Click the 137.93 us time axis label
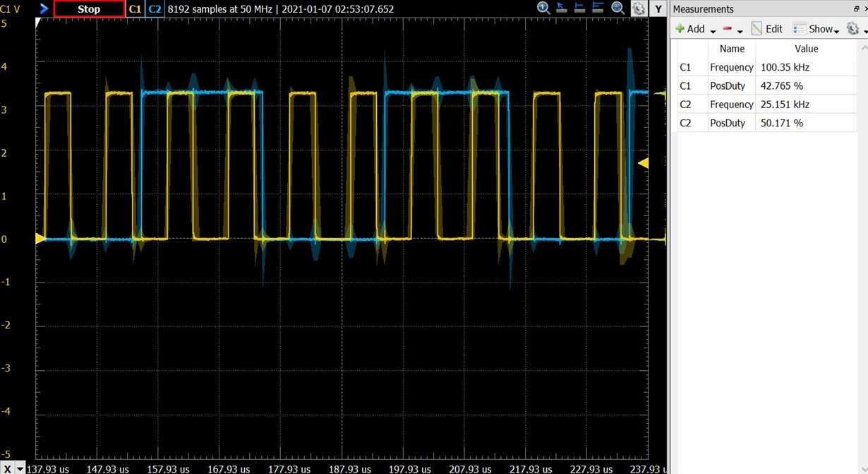868x474 pixels. [48, 469]
